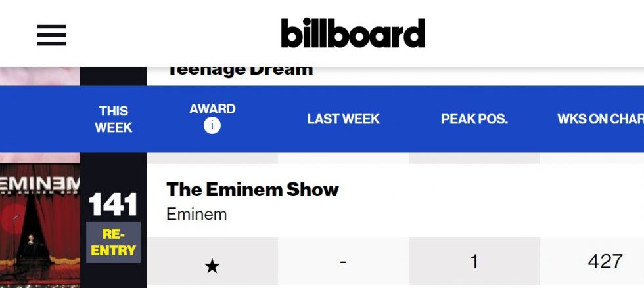Click the Award info icon
Viewport: 644px width, 288px height.
tap(212, 125)
